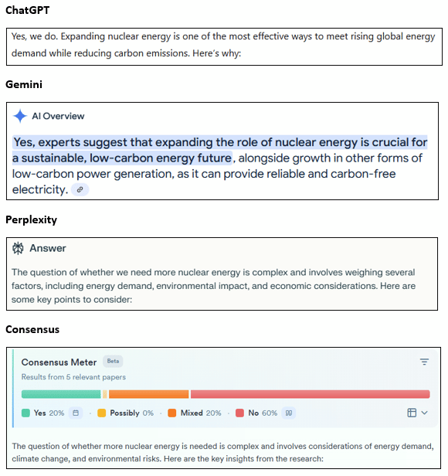
Task: Click the calendar icon beside Yes 20%
Action: pos(76,413)
